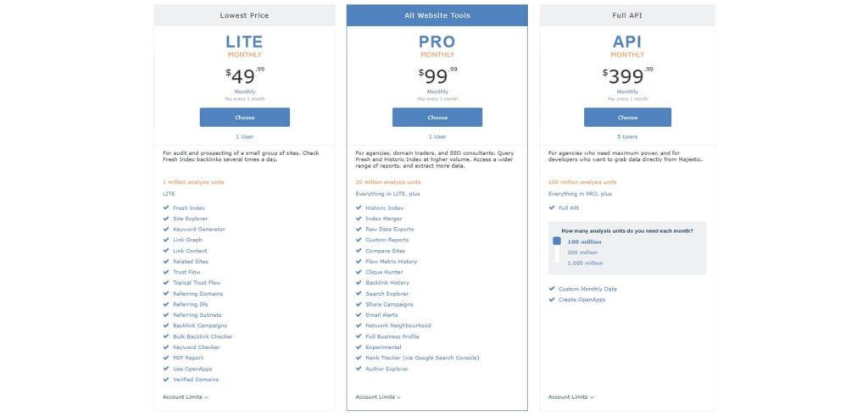Viewport: 868px width, 416px height.
Task: Expand Account Limits under PRO plan
Action: tap(378, 397)
